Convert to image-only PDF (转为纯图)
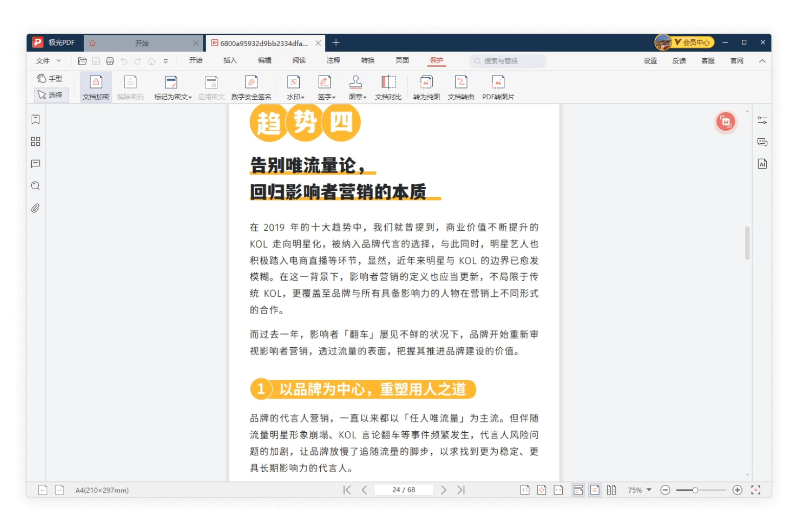This screenshot has width=798, height=532. pos(426,87)
